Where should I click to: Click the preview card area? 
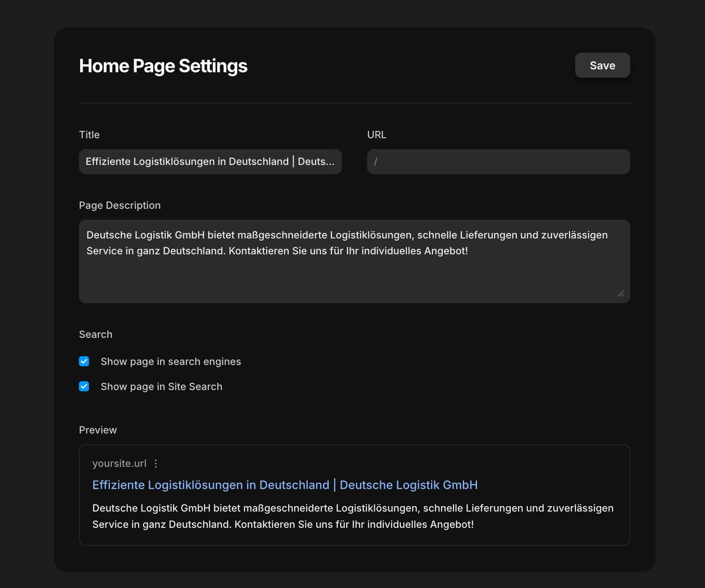(353, 495)
